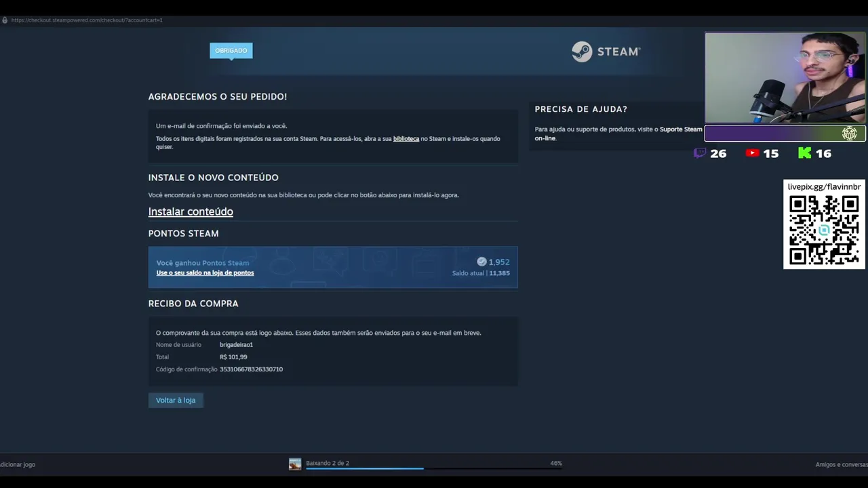Click the lock icon in address bar
Image resolution: width=868 pixels, height=488 pixels.
[x=5, y=20]
